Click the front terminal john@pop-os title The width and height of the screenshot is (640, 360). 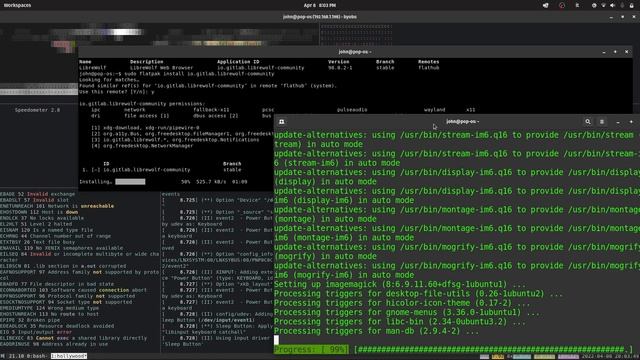point(462,122)
